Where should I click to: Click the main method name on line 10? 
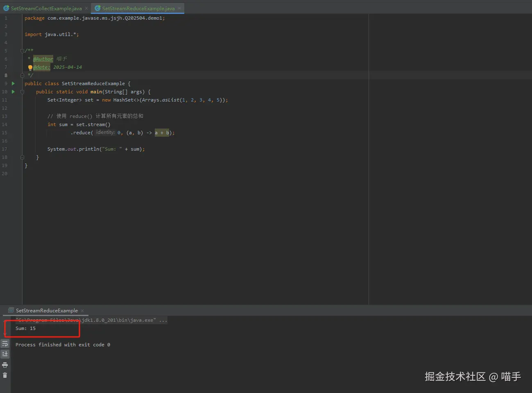tap(96, 92)
